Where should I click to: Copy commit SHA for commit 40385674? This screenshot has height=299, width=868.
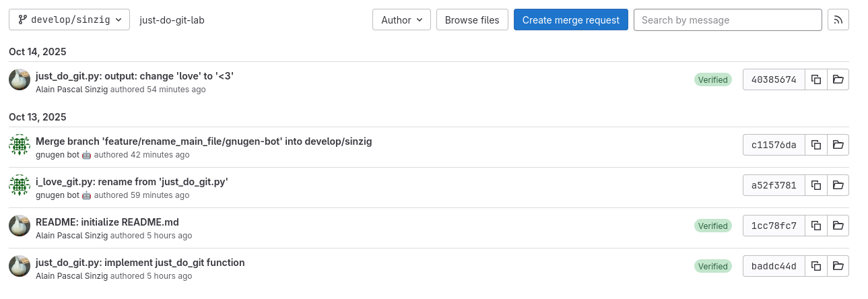pyautogui.click(x=816, y=79)
